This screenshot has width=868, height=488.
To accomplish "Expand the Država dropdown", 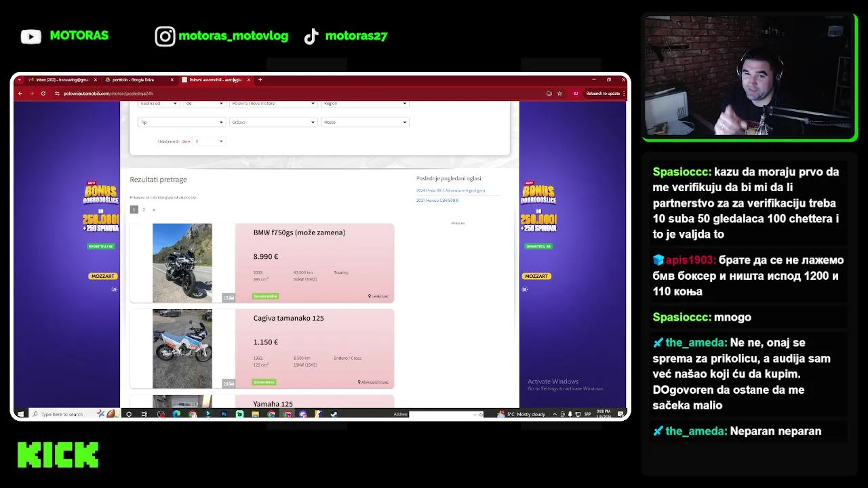I will click(273, 122).
